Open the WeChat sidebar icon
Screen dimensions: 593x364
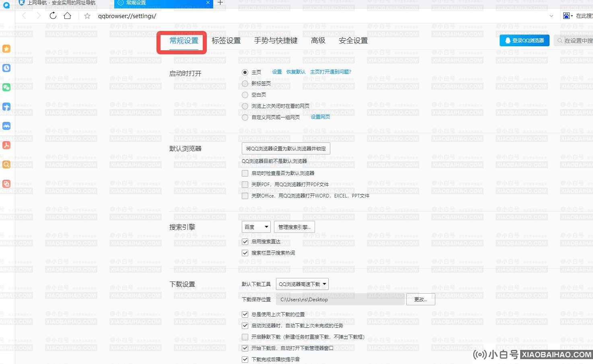point(6,87)
